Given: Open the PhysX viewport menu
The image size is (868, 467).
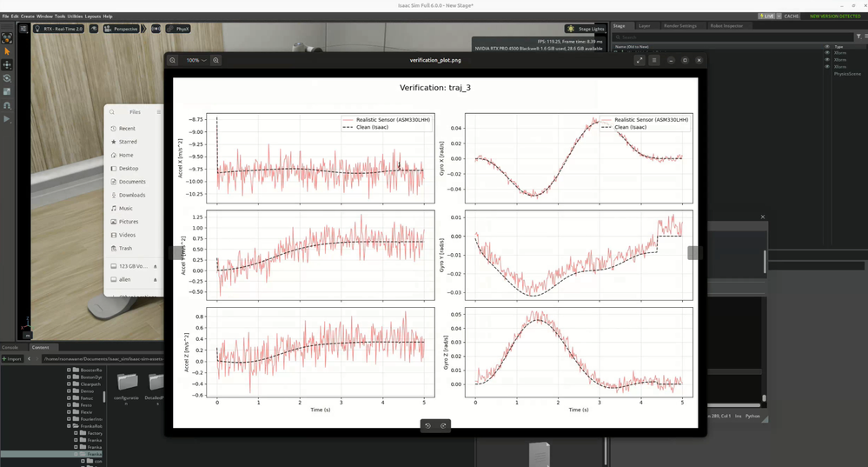Looking at the screenshot, I should point(178,29).
